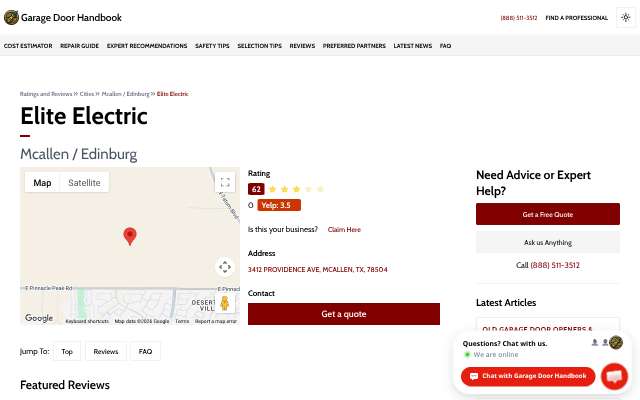Jump to FAQ section button
The height and width of the screenshot is (400, 640).
point(145,351)
